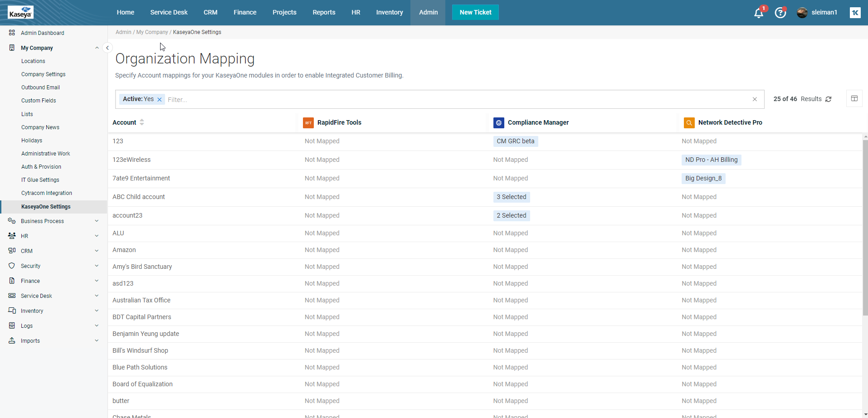Open the help icon in the top bar

click(780, 13)
